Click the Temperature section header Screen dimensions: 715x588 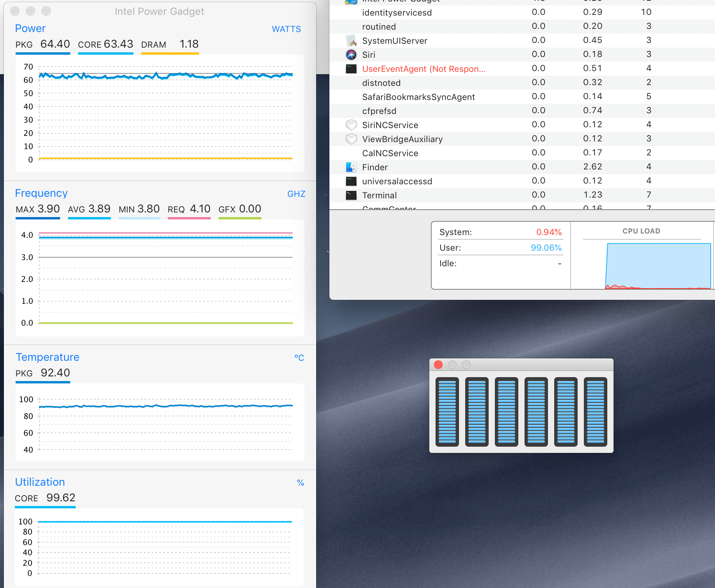(x=47, y=357)
